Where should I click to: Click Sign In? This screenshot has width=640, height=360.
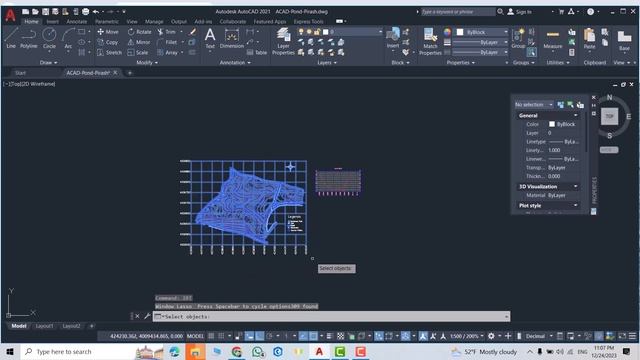[x=520, y=12]
